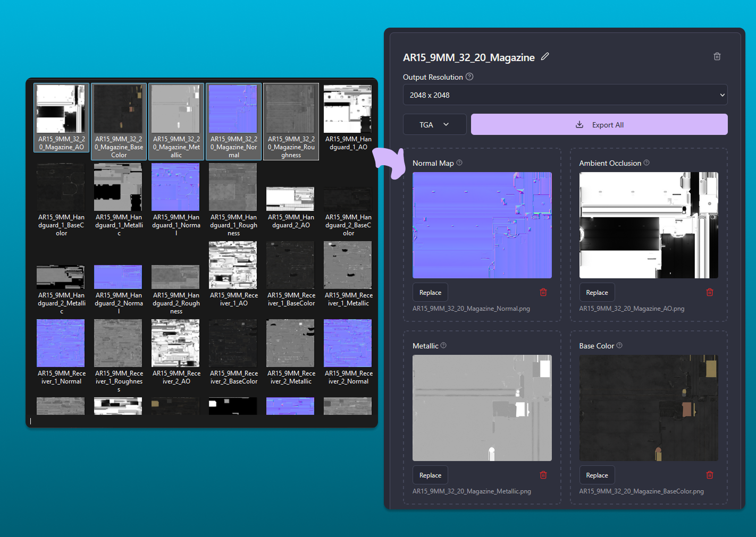Show help for Base Color slot
The image size is (756, 537).
pos(619,345)
